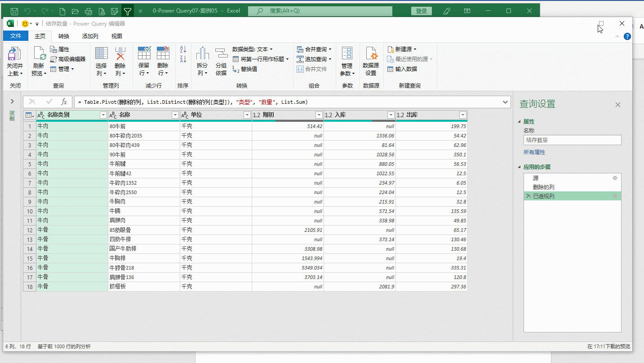Switch to the 添加列 Add Column tab
The image size is (644, 363).
[x=90, y=36]
